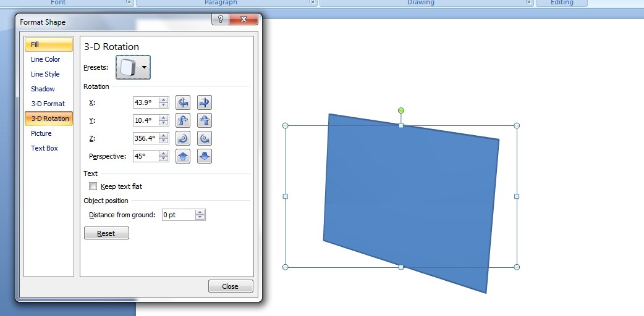Click the X rotation value field
644x316 pixels.
pyautogui.click(x=146, y=102)
